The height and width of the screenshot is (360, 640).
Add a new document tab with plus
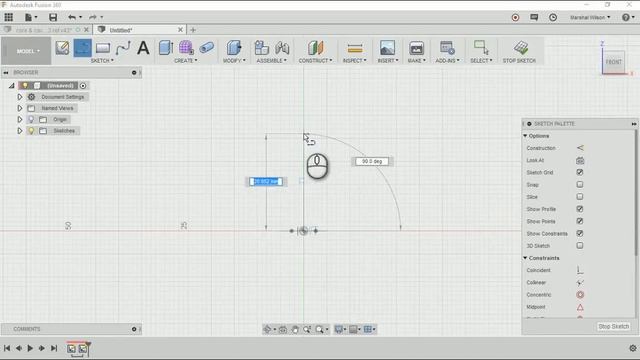193,30
